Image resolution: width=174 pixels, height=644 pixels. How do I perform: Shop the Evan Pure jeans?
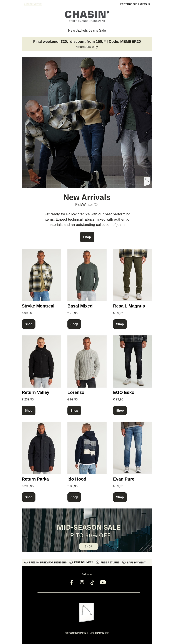pos(120,497)
